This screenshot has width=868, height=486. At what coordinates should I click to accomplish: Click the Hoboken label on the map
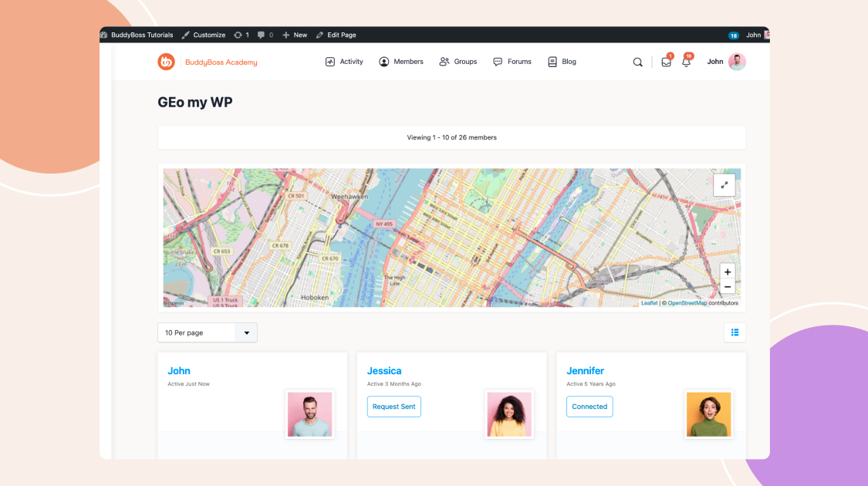pos(315,297)
